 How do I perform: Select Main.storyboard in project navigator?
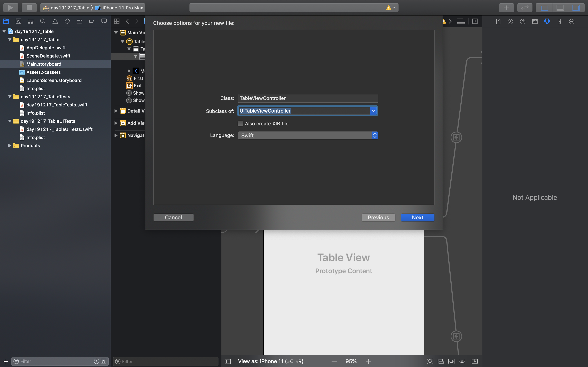coord(44,64)
